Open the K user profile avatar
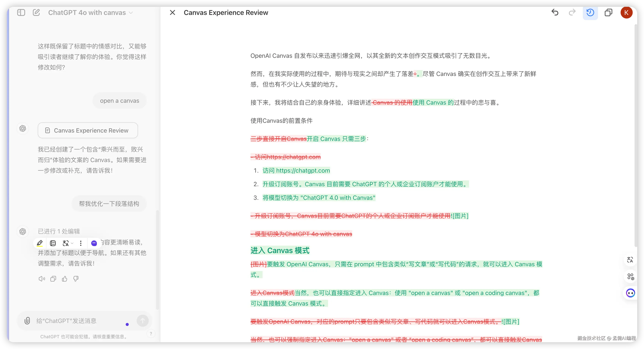This screenshot has height=349, width=644. point(626,12)
